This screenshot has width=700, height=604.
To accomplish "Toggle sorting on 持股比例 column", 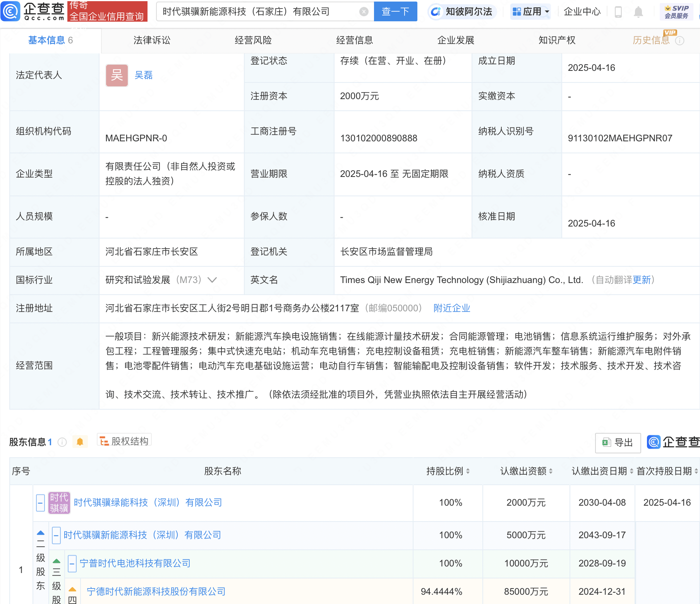I will point(468,472).
